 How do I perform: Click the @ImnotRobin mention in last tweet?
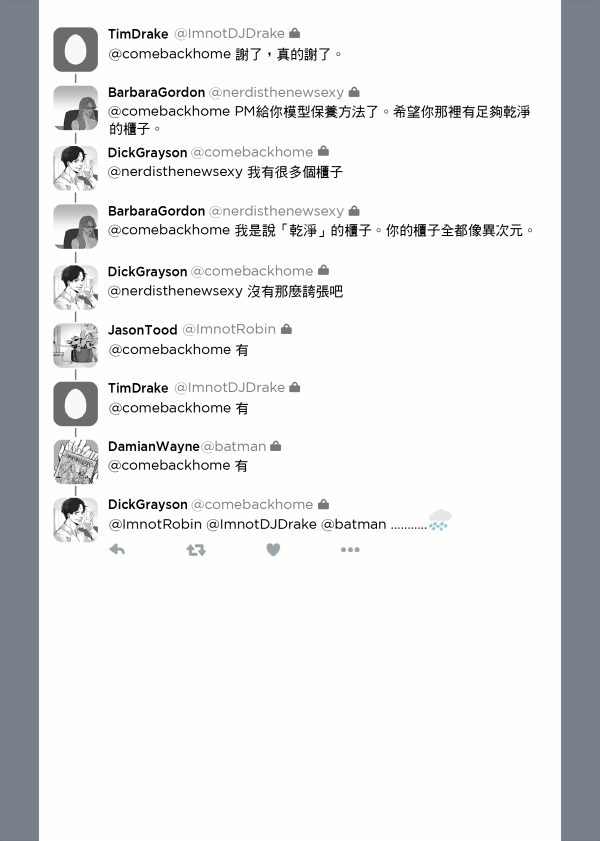pos(155,524)
